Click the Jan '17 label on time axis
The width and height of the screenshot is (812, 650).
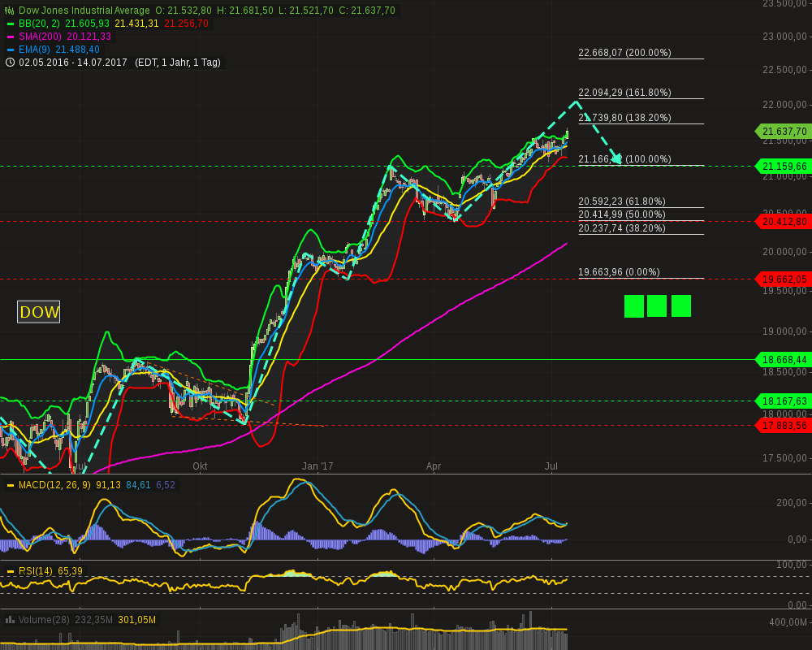click(x=317, y=466)
